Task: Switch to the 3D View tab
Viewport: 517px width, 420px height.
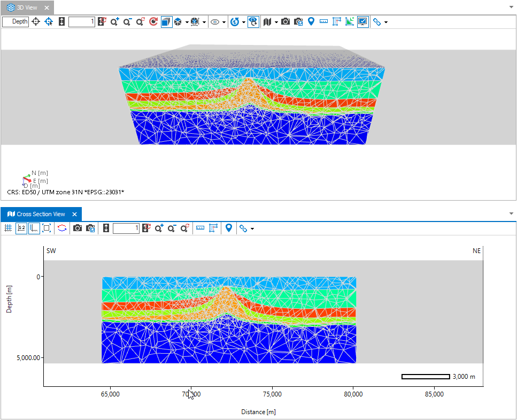Action: click(23, 7)
